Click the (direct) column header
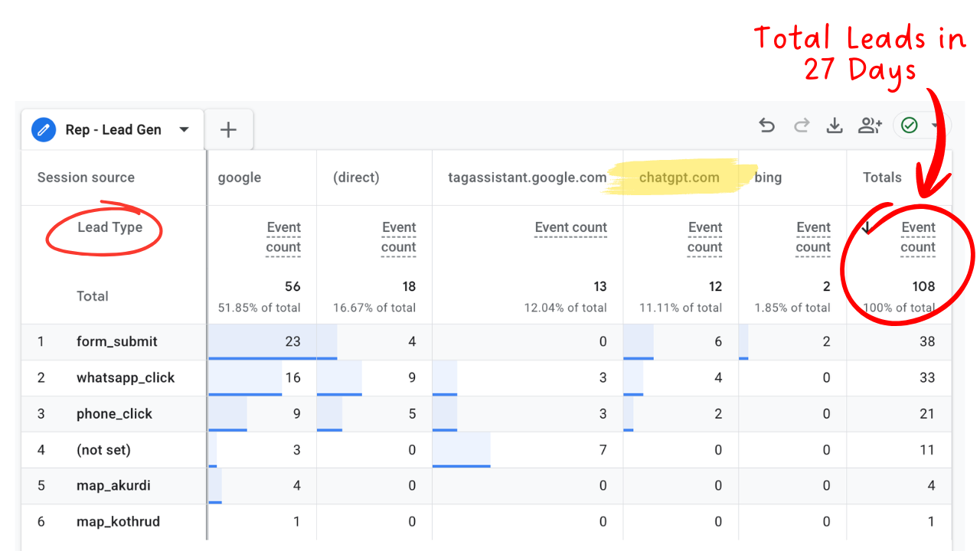 pos(356,178)
